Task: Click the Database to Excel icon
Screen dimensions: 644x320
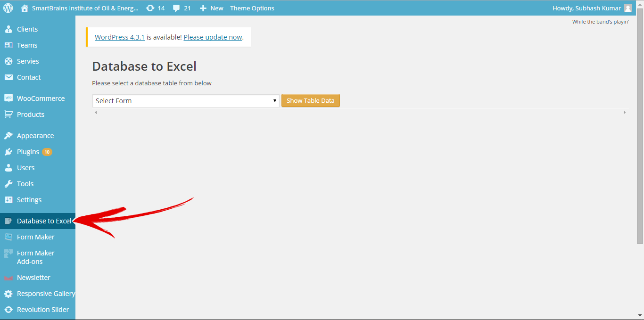Action: click(8, 221)
